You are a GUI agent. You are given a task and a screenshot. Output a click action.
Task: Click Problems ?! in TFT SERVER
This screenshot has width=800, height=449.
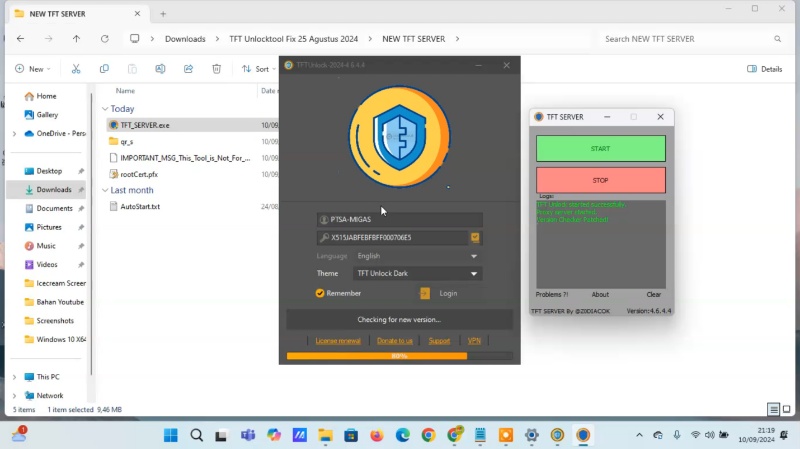point(552,294)
